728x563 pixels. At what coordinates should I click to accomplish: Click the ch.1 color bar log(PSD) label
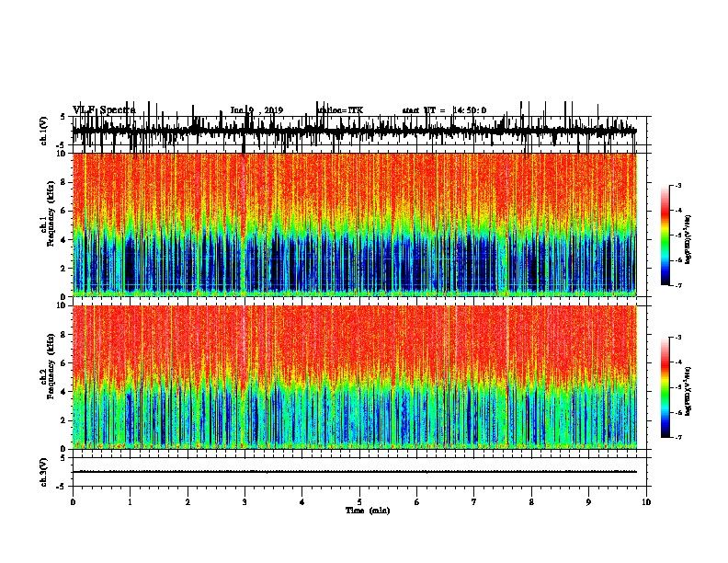[688, 239]
